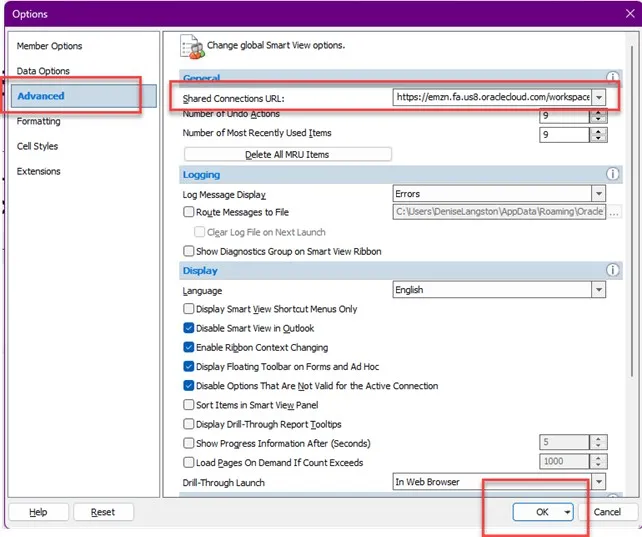
Task: Open Log Message Display dropdown
Action: point(599,194)
